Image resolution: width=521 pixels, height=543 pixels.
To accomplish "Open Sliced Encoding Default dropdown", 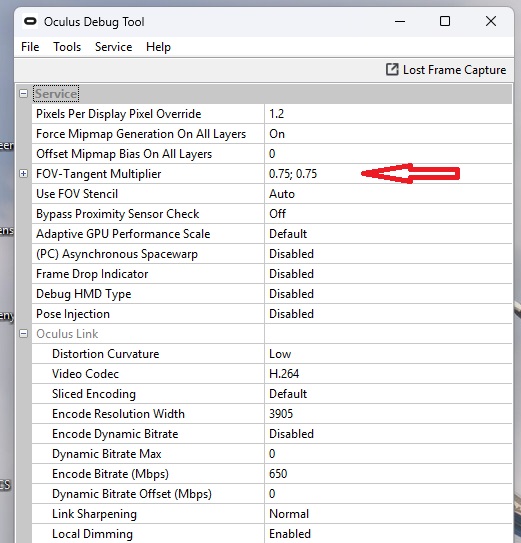I will [388, 394].
